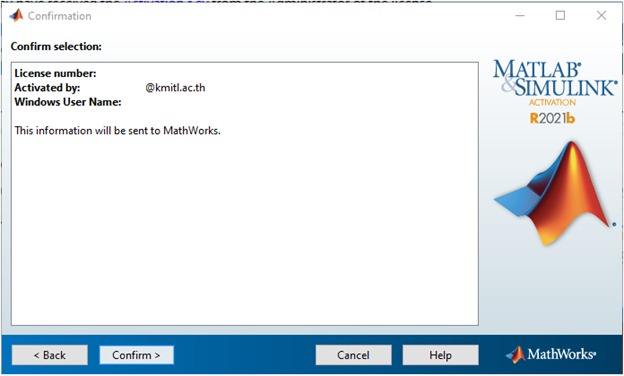Click the MathWorks logo in footer
Image resolution: width=624 pixels, height=376 pixels.
click(x=551, y=354)
